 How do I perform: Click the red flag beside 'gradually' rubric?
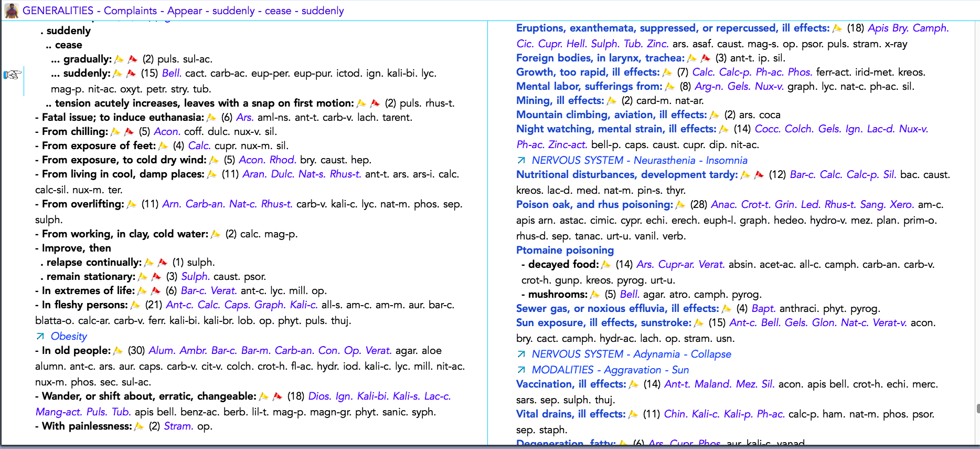click(x=132, y=59)
